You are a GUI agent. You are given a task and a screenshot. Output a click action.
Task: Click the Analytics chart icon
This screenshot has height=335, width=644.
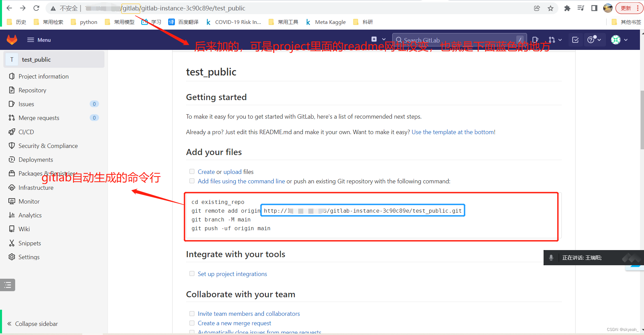[x=12, y=215]
